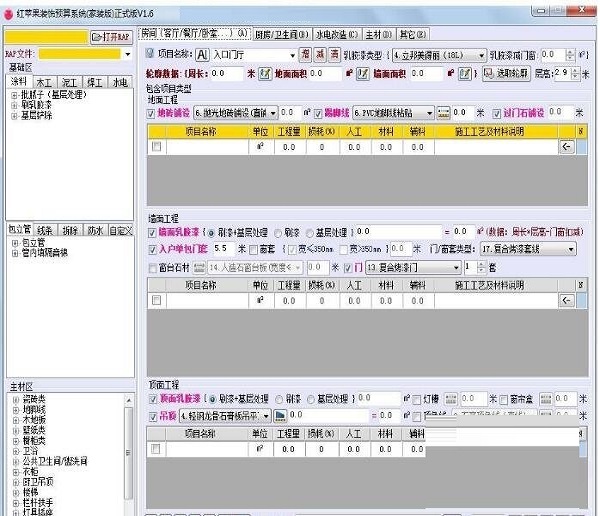The width and height of the screenshot is (600, 516).
Task: Click the 选取轮廓 button
Action: click(507, 73)
